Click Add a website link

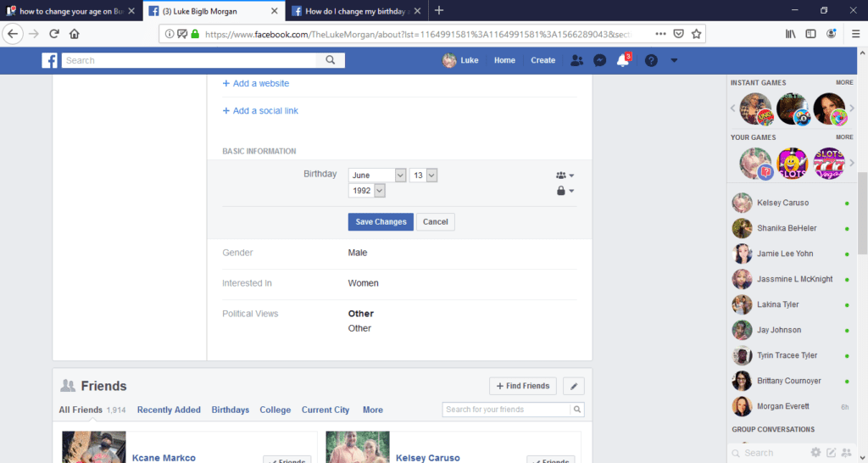point(256,84)
